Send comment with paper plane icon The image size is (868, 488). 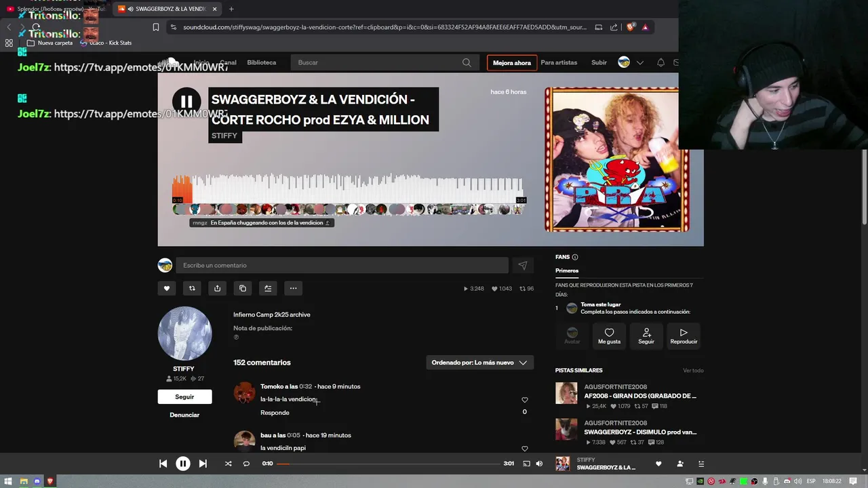pyautogui.click(x=522, y=265)
